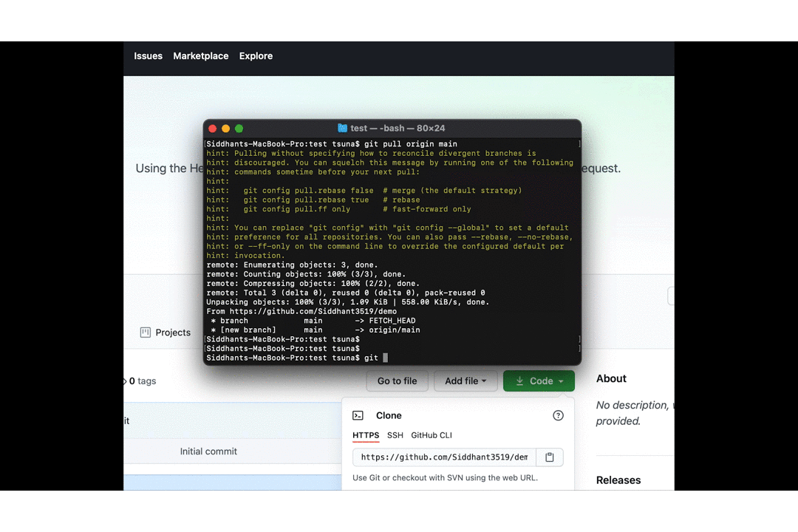
Task: Open Explore in GitHub header
Action: 256,56
